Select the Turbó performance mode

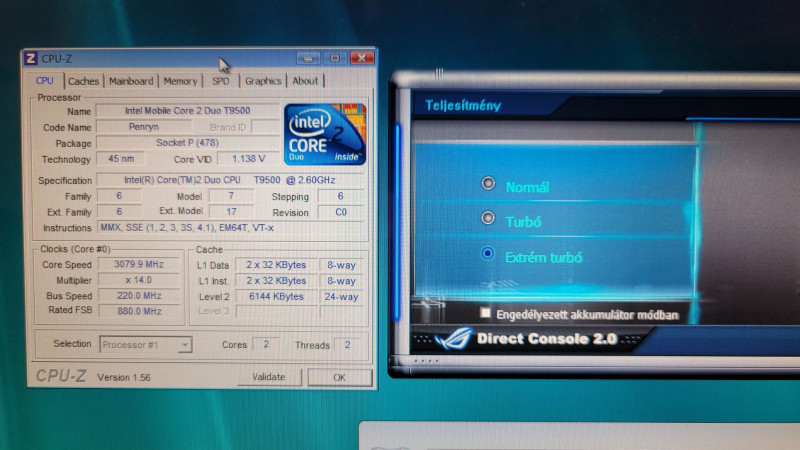[x=488, y=218]
